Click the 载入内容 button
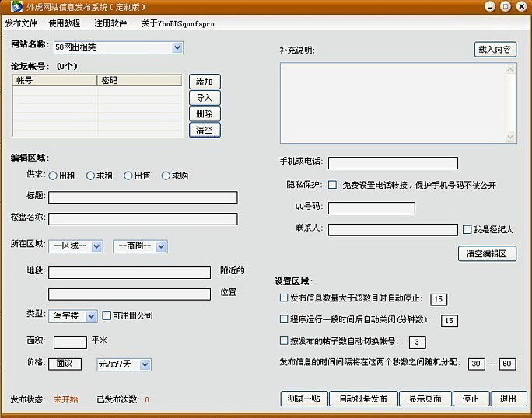 (x=495, y=50)
